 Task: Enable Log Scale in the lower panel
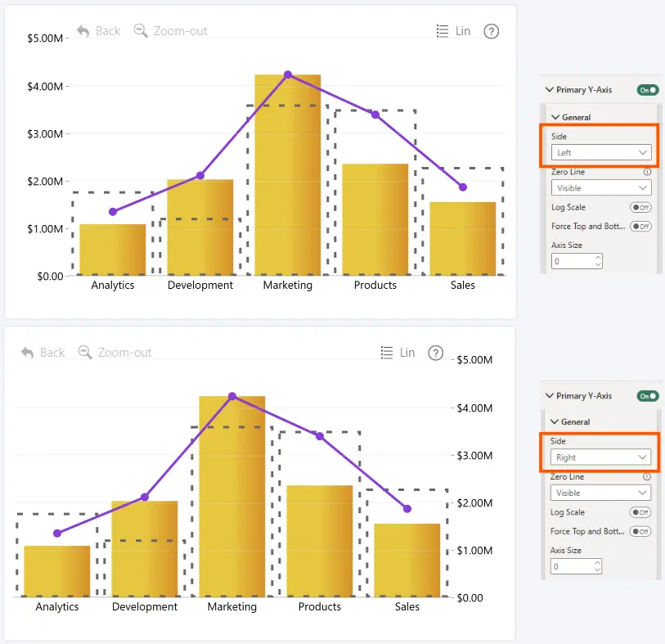[640, 512]
